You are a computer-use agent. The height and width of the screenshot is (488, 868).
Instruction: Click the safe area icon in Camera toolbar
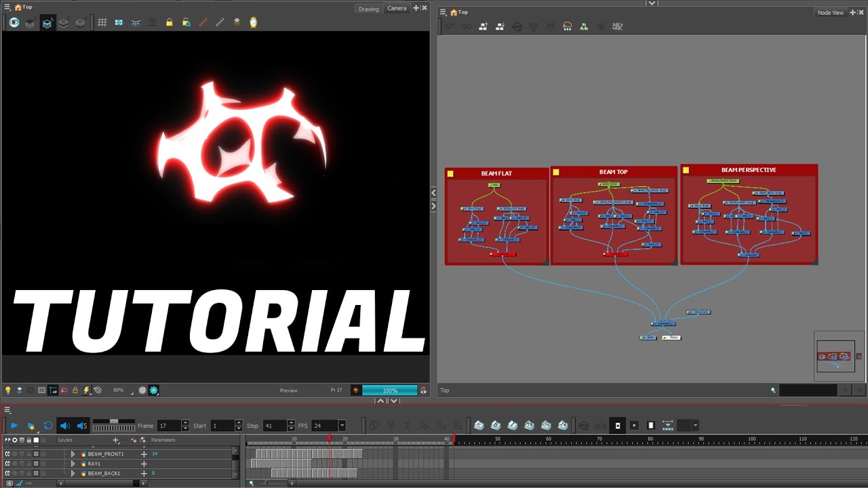[x=119, y=23]
